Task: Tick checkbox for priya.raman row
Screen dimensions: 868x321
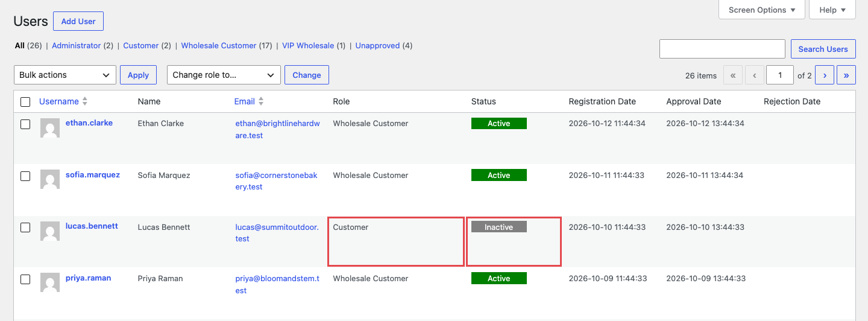Action: [x=25, y=279]
